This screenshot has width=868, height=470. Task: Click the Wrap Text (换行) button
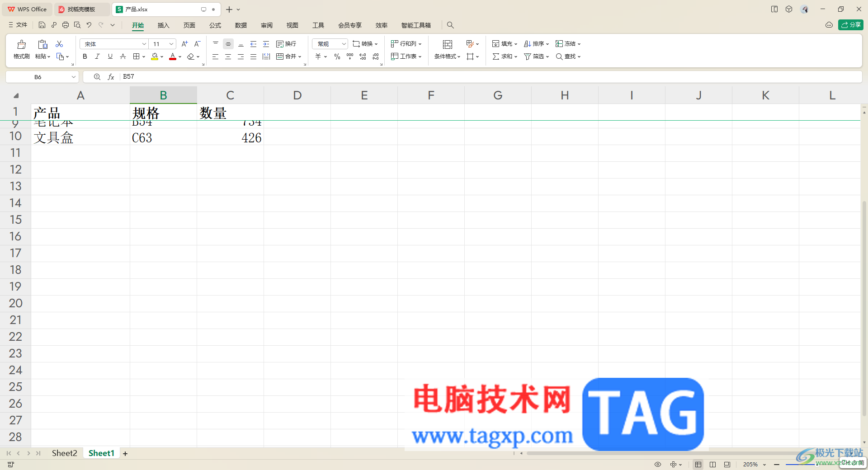286,44
